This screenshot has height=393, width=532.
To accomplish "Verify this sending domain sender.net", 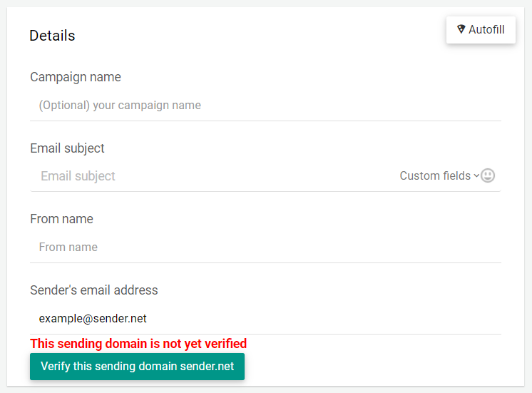I will [137, 367].
